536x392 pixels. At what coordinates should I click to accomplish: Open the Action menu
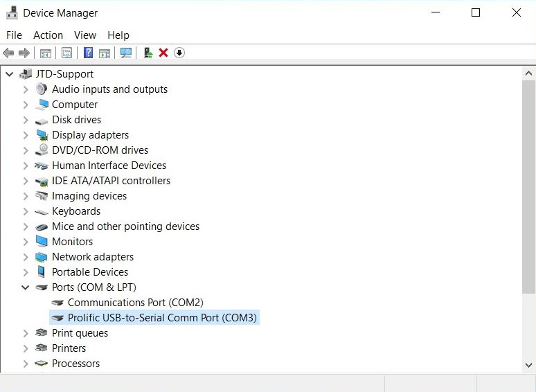[x=48, y=35]
